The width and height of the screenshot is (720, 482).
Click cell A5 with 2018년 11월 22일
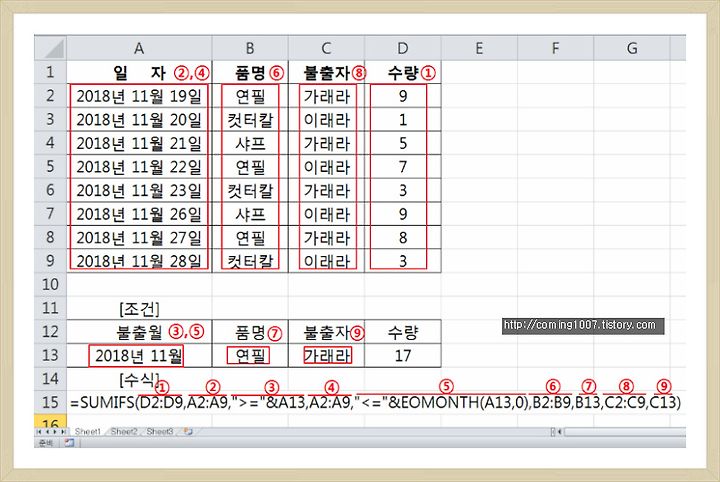[x=139, y=166]
